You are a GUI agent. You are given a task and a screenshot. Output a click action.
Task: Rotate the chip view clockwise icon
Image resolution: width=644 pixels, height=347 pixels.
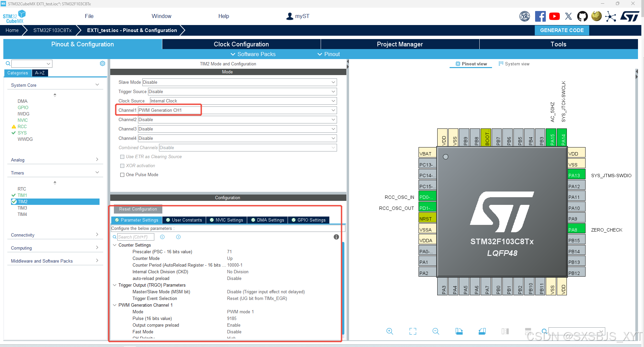pyautogui.click(x=459, y=331)
